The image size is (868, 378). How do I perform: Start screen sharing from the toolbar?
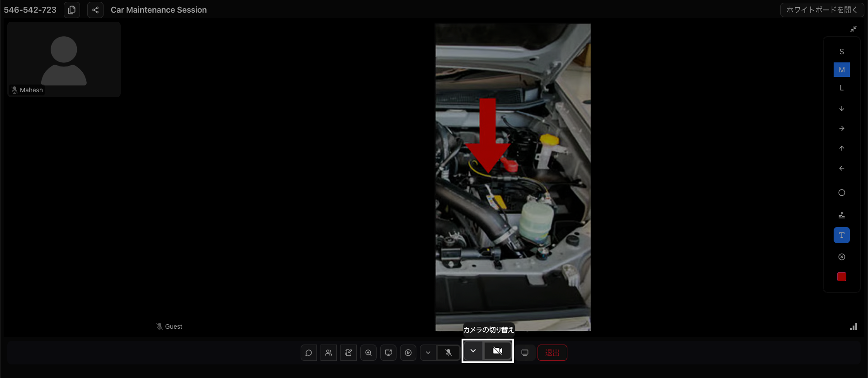[388, 353]
